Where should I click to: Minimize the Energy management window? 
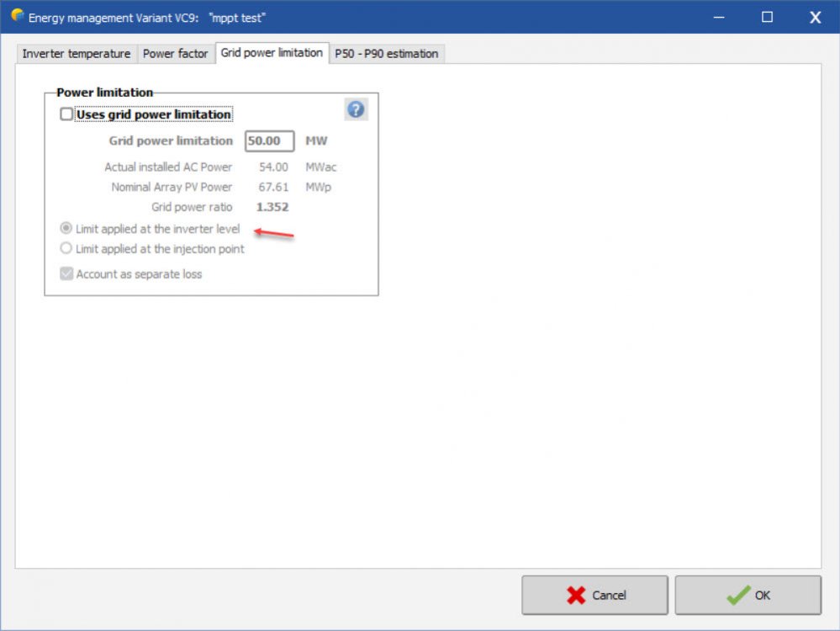coord(719,17)
